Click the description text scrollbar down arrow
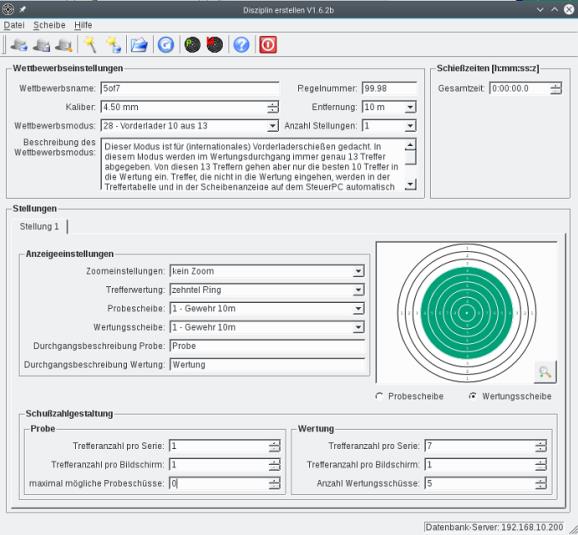Screen dimensions: 578x535 tap(410, 184)
